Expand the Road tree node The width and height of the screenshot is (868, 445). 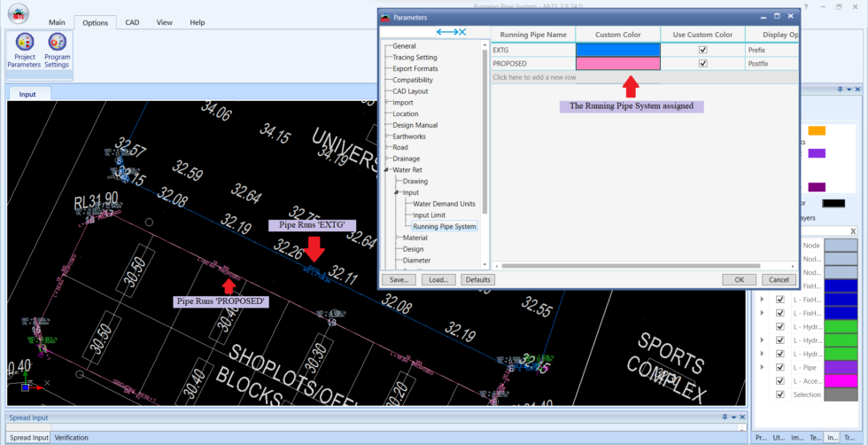pos(386,147)
